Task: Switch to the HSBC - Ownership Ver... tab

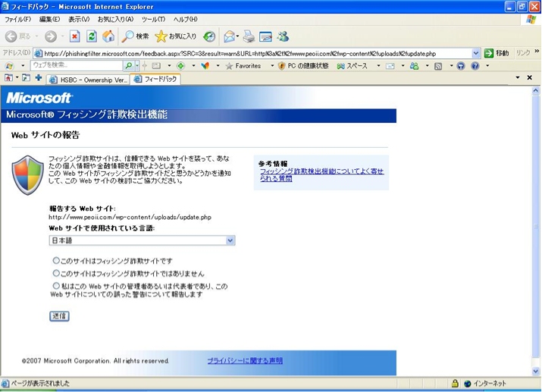Action: [x=88, y=79]
